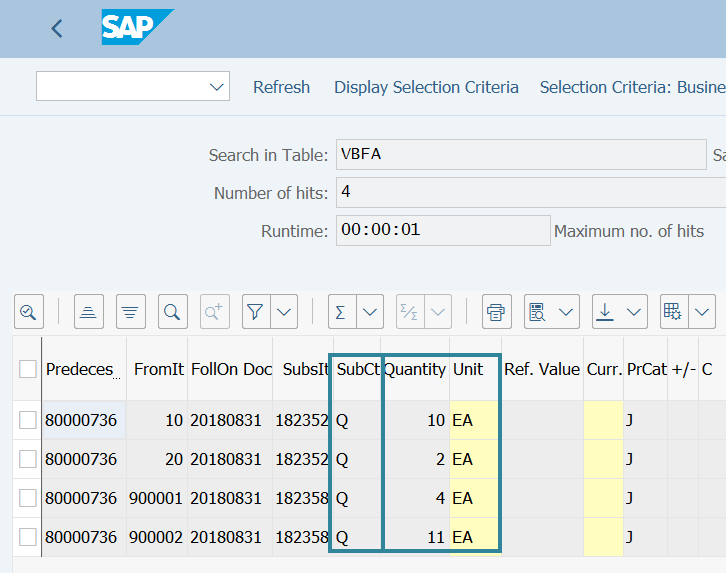
Task: Click PrCat J in first row
Action: (646, 420)
